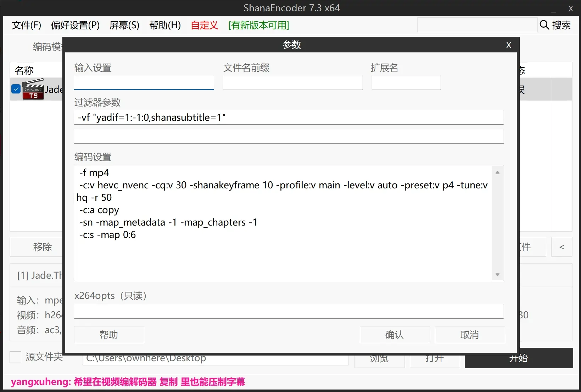Click the '[1] Jade.Th' info label
This screenshot has width=581, height=392.
point(40,275)
